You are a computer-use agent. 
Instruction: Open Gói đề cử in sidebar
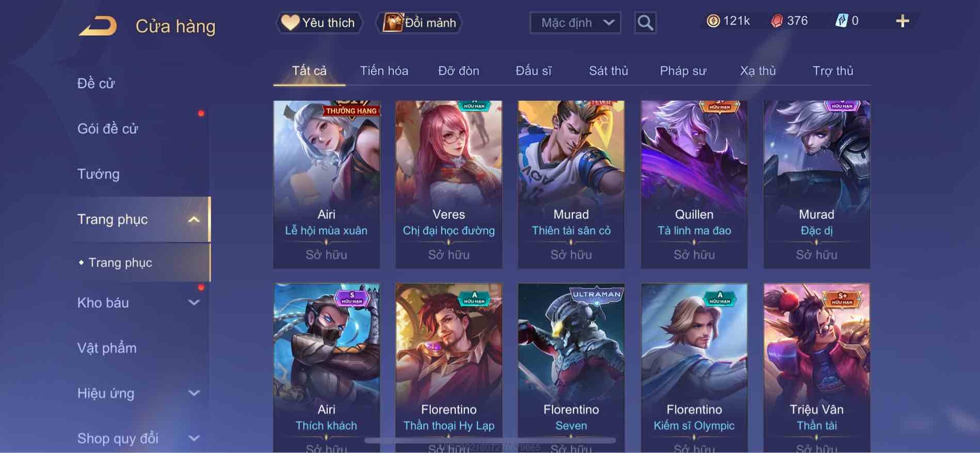[108, 128]
